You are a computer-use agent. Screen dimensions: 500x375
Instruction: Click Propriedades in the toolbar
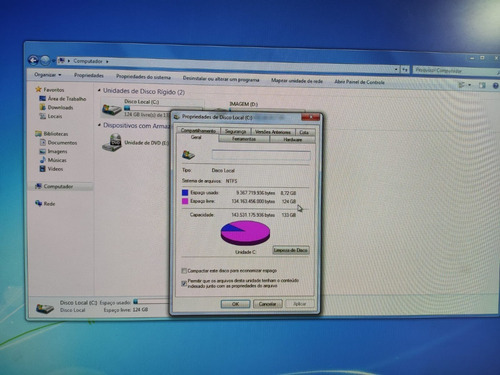(x=89, y=75)
